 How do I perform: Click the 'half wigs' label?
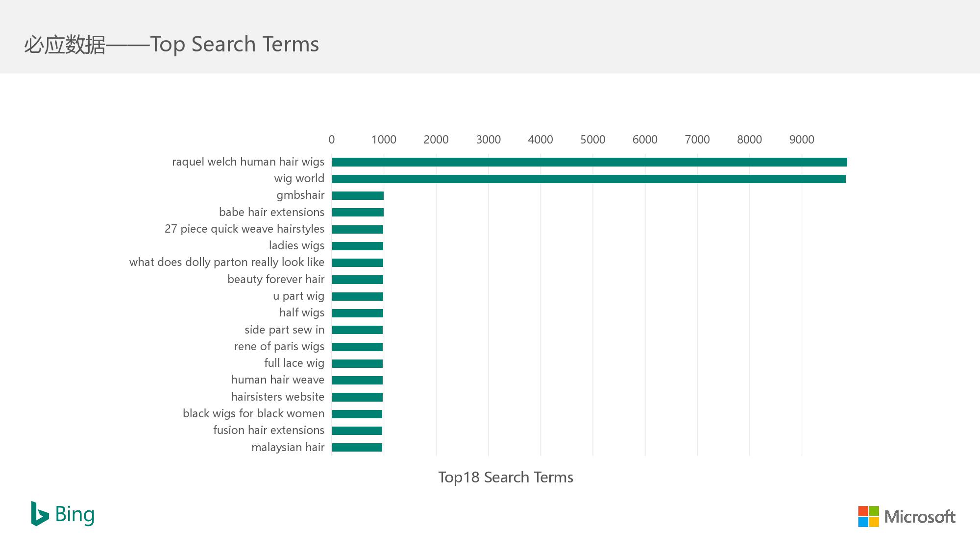[x=302, y=313]
